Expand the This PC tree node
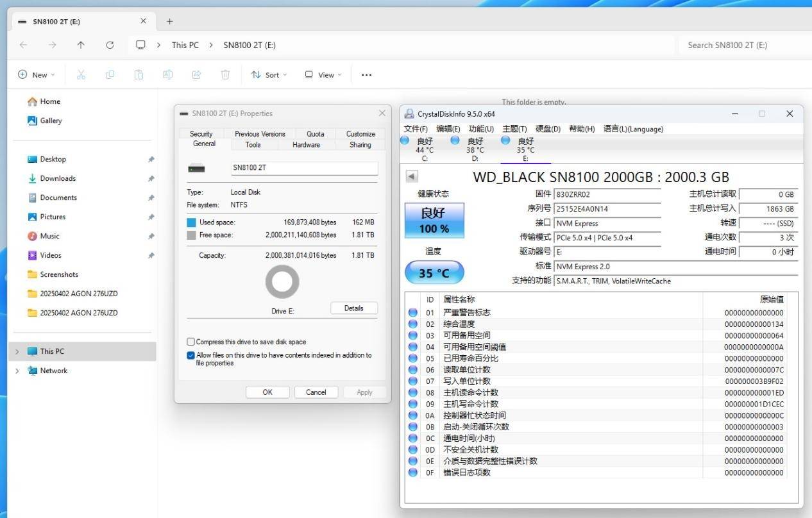 tap(17, 351)
